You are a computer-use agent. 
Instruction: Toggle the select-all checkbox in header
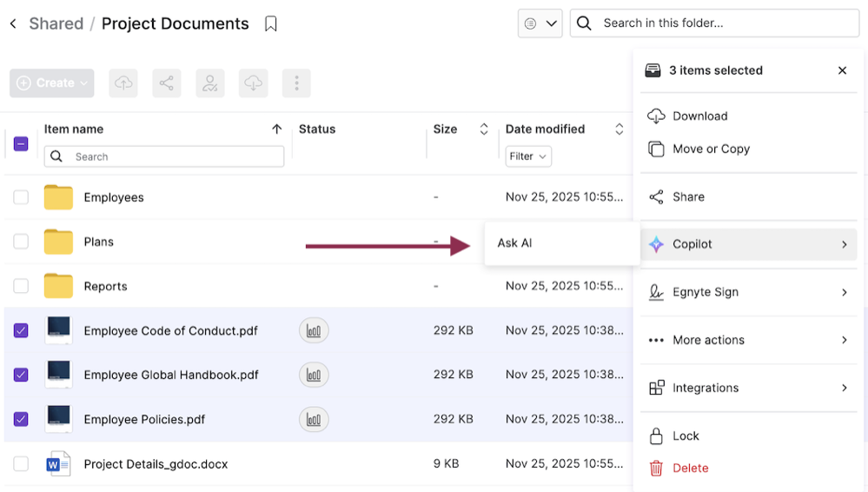click(x=21, y=144)
